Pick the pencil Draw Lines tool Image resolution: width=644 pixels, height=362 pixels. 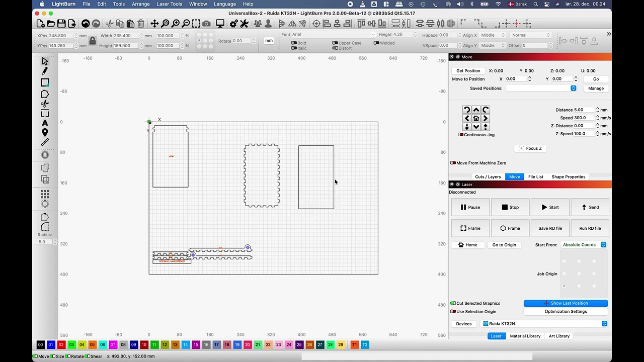click(45, 71)
